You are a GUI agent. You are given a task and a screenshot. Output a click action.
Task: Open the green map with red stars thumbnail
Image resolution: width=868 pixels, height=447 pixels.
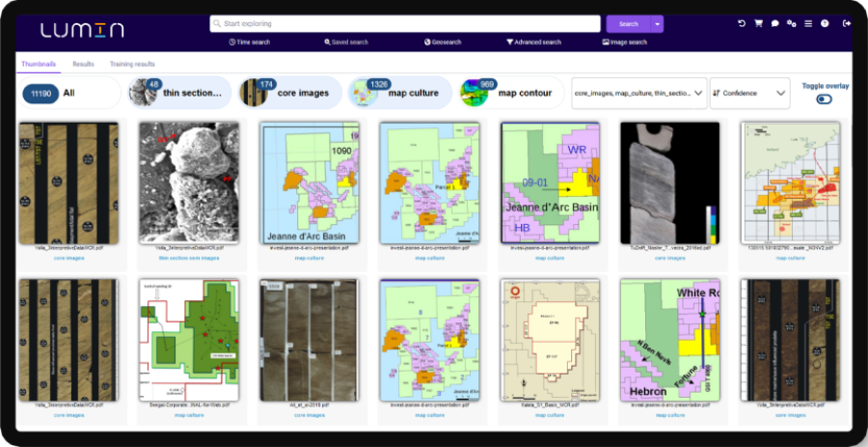coord(189,340)
